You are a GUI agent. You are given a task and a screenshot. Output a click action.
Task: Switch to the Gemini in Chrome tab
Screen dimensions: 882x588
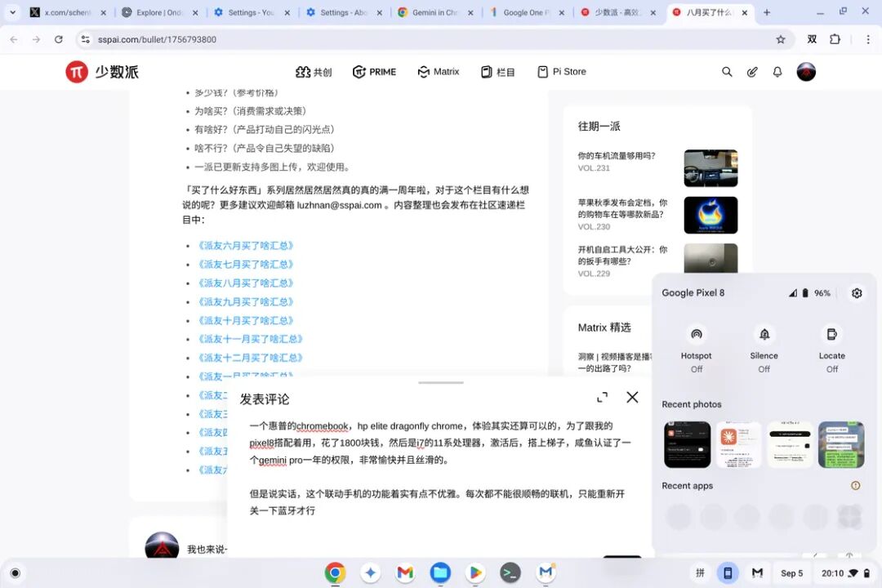coord(434,12)
